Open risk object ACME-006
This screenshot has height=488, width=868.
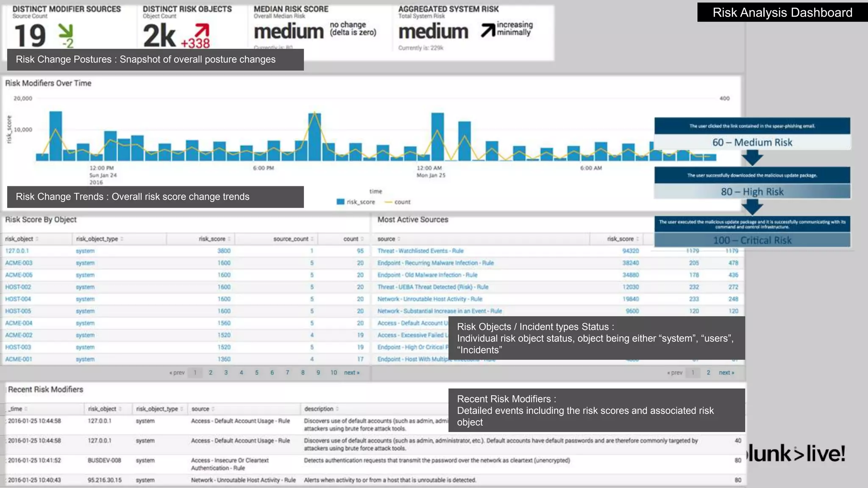[19, 275]
